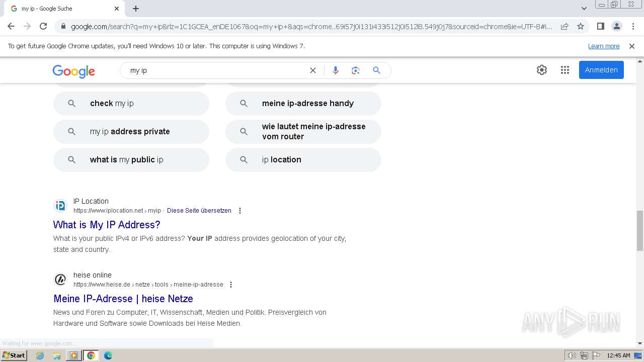Click the URL address bar
Screen dimensions: 644x362
(311, 27)
